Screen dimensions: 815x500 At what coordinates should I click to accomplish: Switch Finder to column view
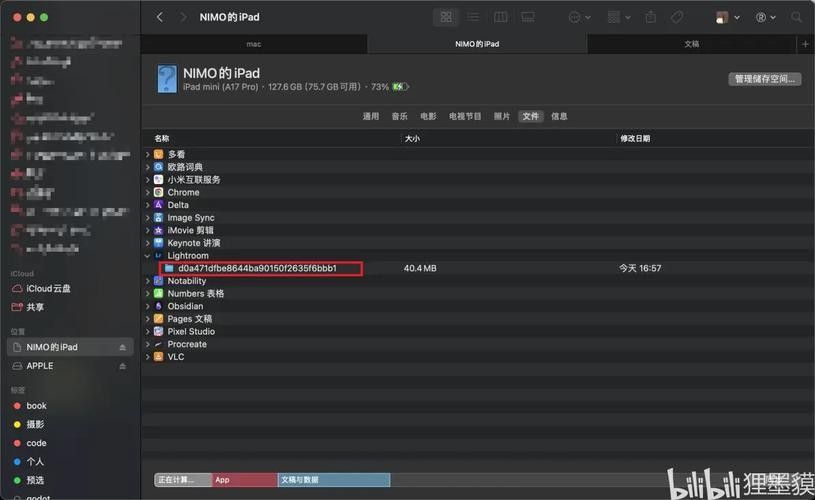tap(501, 17)
